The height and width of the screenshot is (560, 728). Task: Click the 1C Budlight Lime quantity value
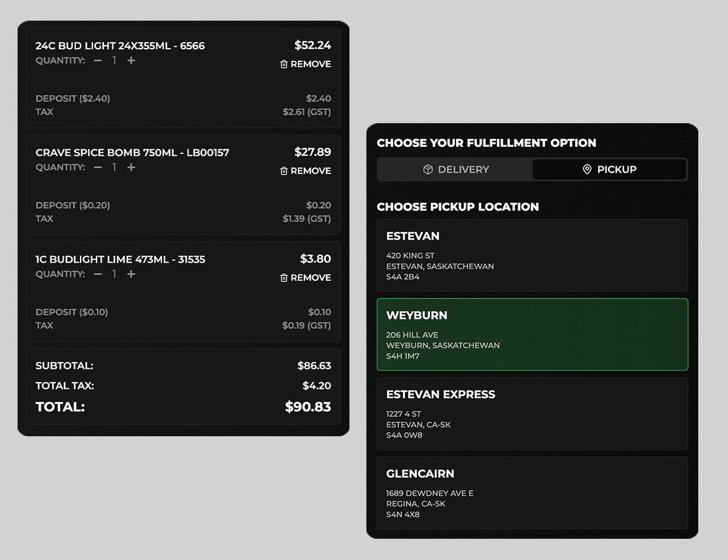[114, 274]
